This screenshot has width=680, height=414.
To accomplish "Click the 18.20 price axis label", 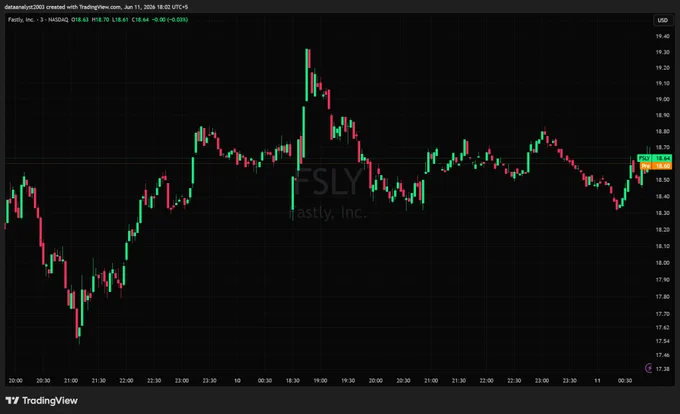I will click(x=662, y=230).
